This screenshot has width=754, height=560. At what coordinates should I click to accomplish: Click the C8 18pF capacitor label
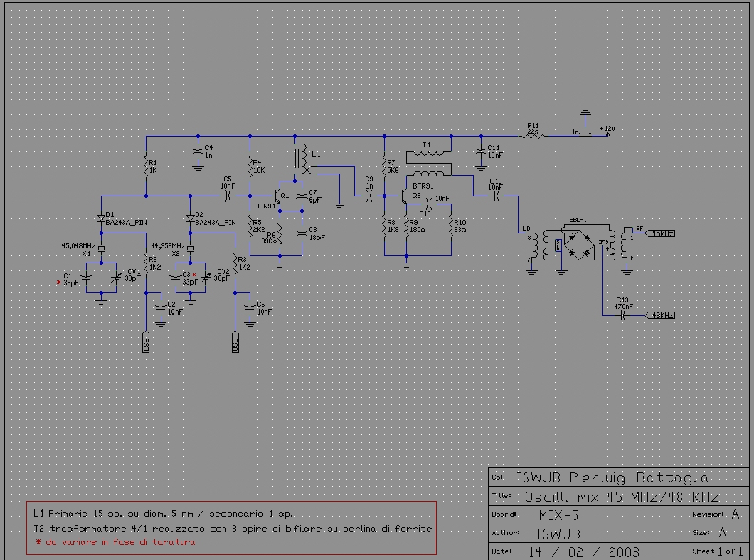point(317,234)
